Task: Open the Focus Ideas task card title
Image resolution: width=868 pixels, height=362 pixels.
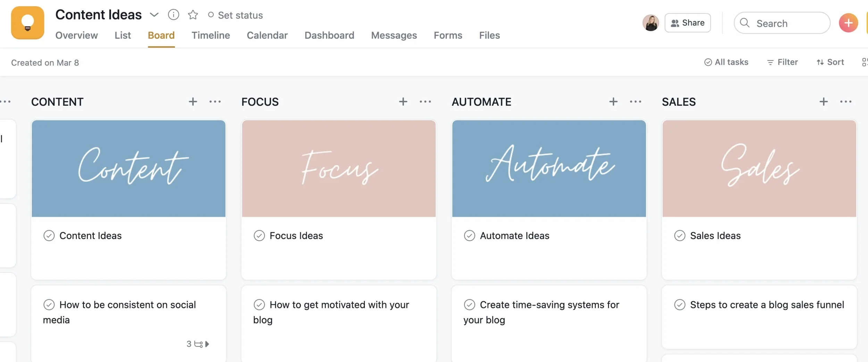Action: coord(296,236)
